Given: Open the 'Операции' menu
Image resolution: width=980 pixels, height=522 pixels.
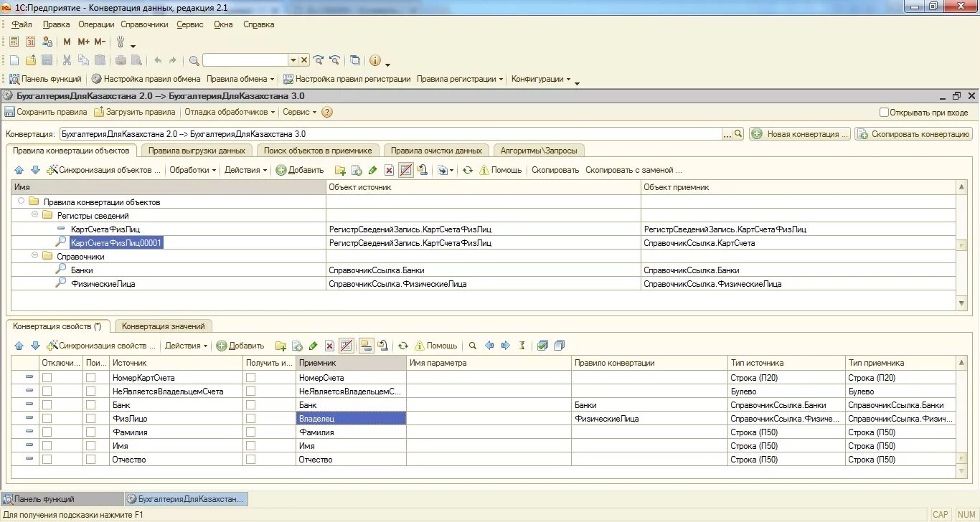Looking at the screenshot, I should (96, 24).
